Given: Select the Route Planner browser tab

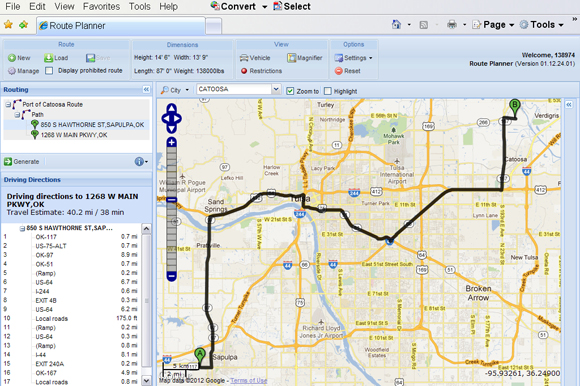Looking at the screenshot, I should click(x=121, y=26).
